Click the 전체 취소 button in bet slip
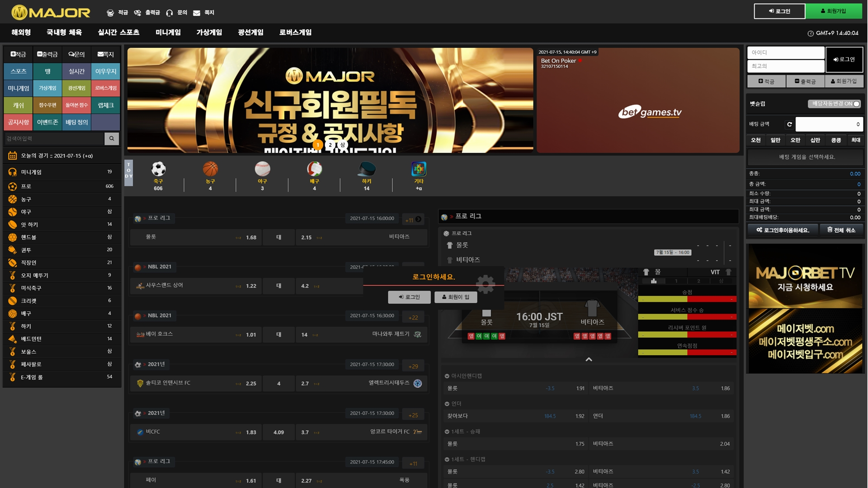Screen dimensions: 868x488 841,230
